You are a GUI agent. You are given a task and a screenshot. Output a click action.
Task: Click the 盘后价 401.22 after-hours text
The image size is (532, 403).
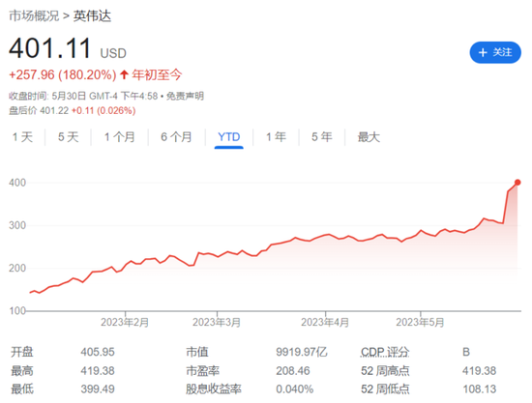click(x=39, y=110)
